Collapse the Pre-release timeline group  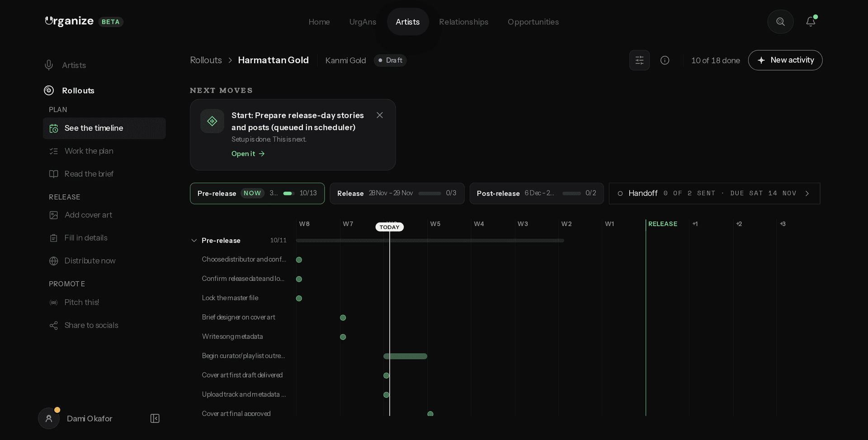tap(194, 241)
